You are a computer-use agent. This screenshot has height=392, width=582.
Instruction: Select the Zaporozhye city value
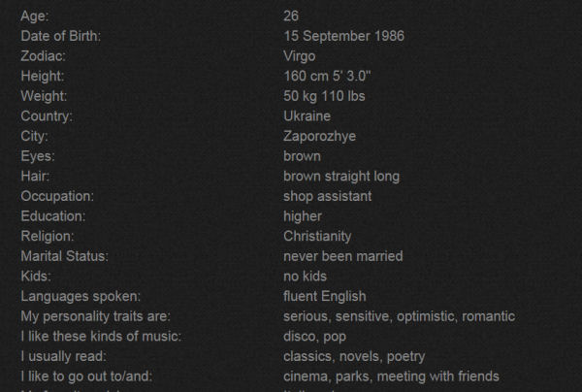319,136
